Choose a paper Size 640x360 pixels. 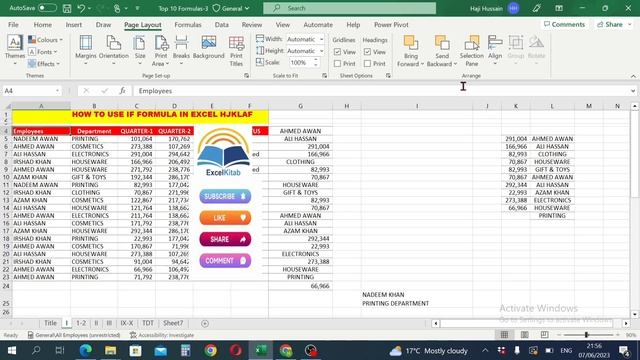tap(140, 50)
